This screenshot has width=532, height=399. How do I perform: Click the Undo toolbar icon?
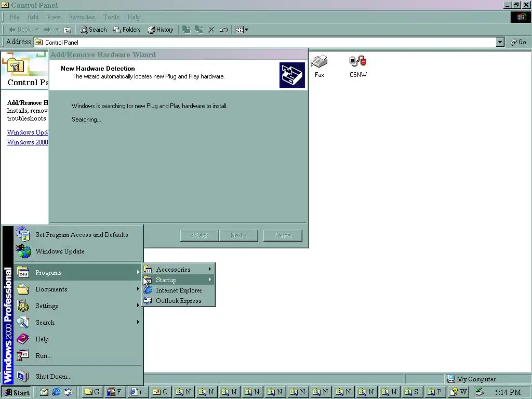click(223, 30)
